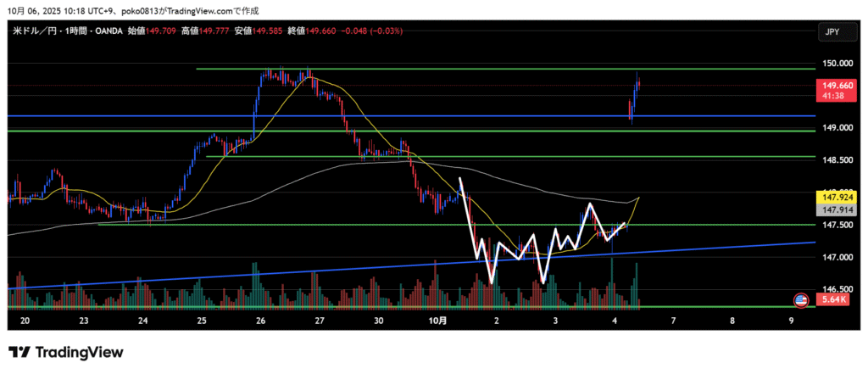Select the 26 date on time axis

[x=260, y=321]
